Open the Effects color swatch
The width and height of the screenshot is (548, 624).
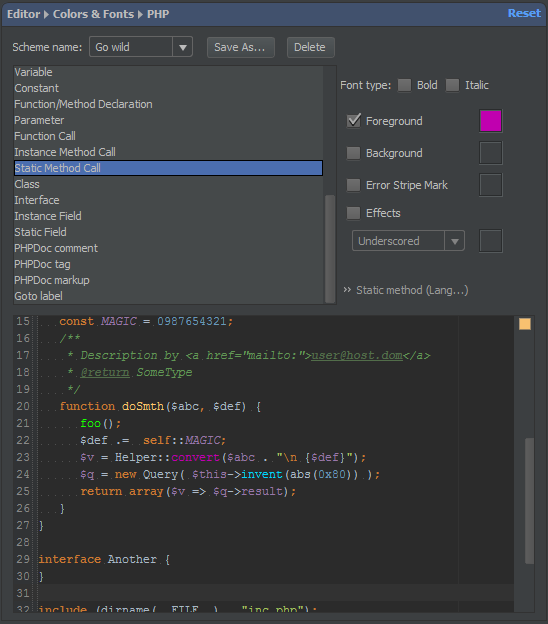[x=491, y=241]
